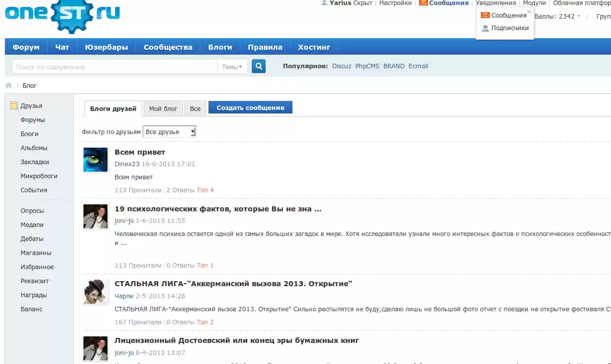Click the user icon next to Yarius

coord(324,3)
